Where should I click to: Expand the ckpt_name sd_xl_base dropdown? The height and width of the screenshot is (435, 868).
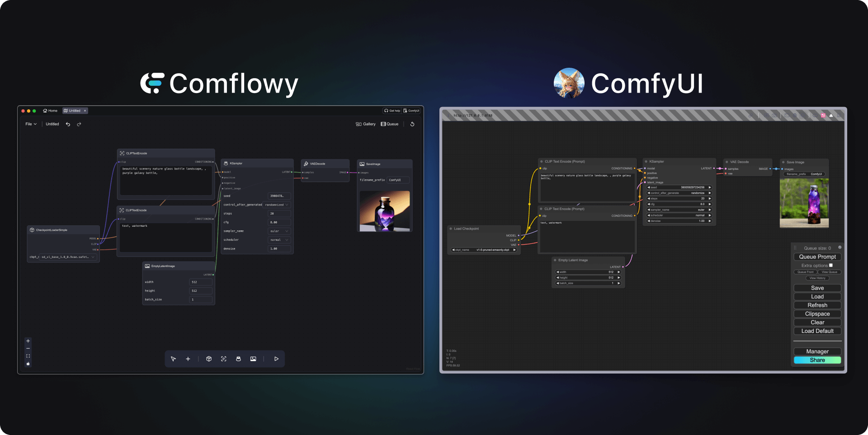(68, 257)
